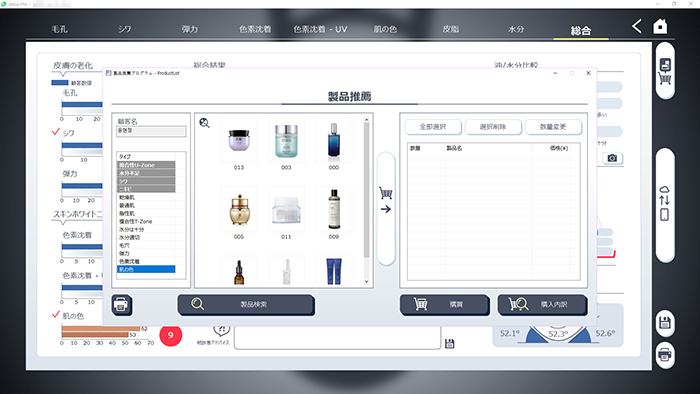Open the 色素沈着 - UV tab
Screen dimensions: 700x394
(x=320, y=29)
